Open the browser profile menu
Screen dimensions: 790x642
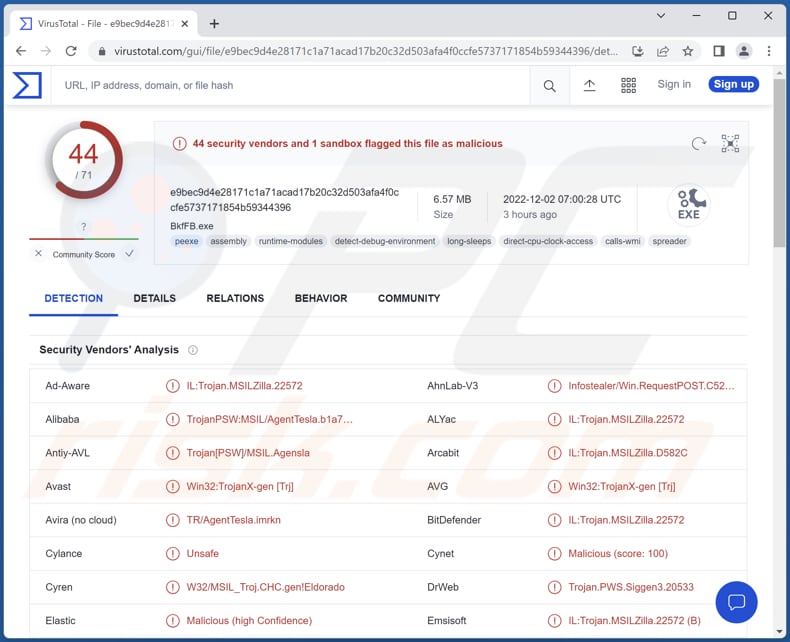click(744, 51)
